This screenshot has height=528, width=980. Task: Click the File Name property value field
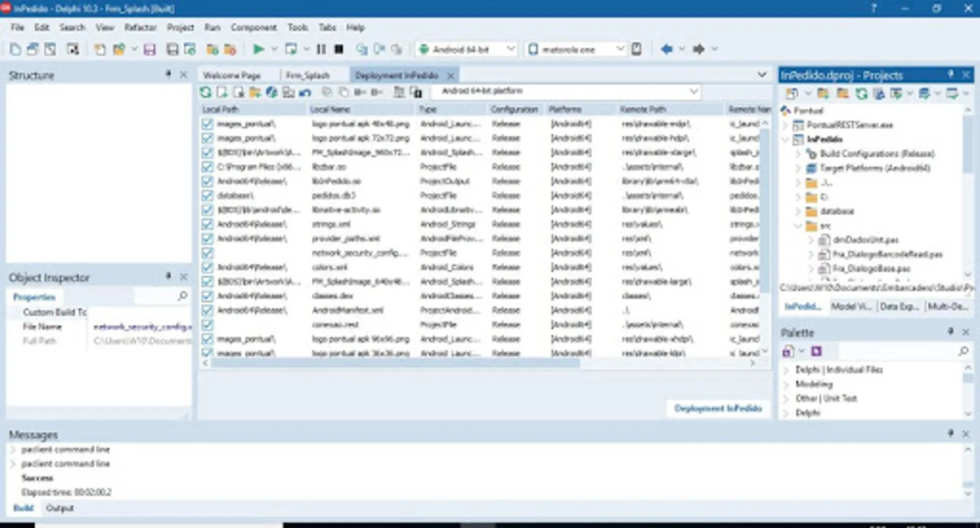pyautogui.click(x=141, y=327)
